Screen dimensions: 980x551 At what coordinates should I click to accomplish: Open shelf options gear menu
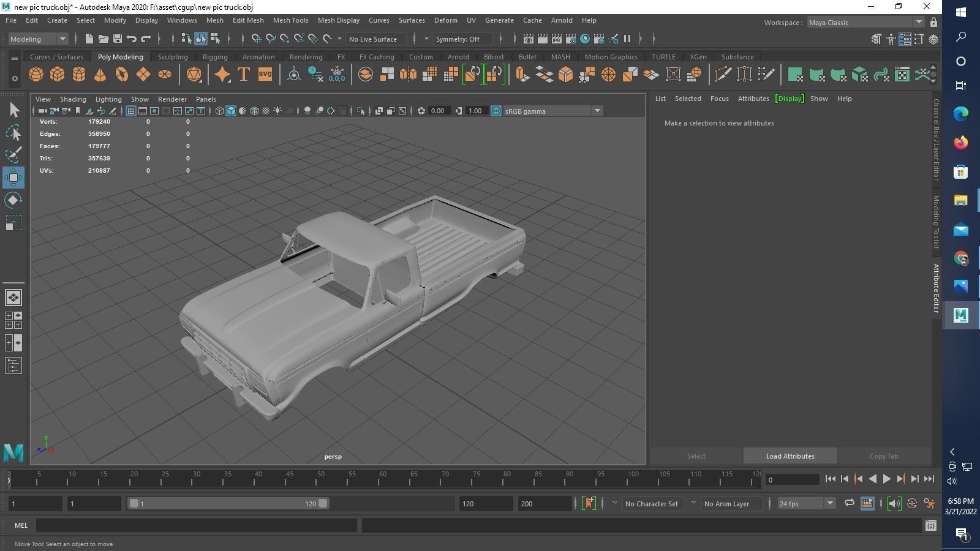click(x=15, y=78)
